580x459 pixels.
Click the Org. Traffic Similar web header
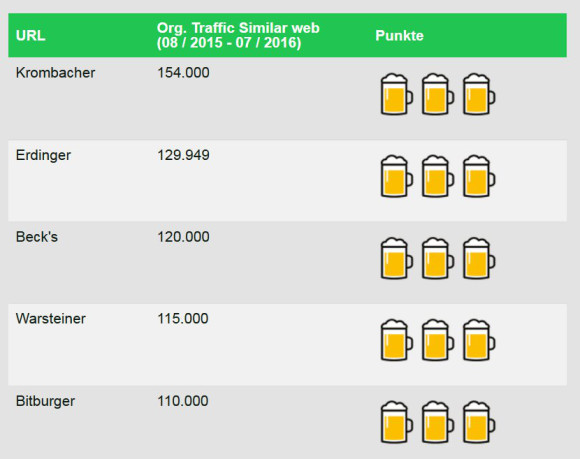(x=238, y=36)
